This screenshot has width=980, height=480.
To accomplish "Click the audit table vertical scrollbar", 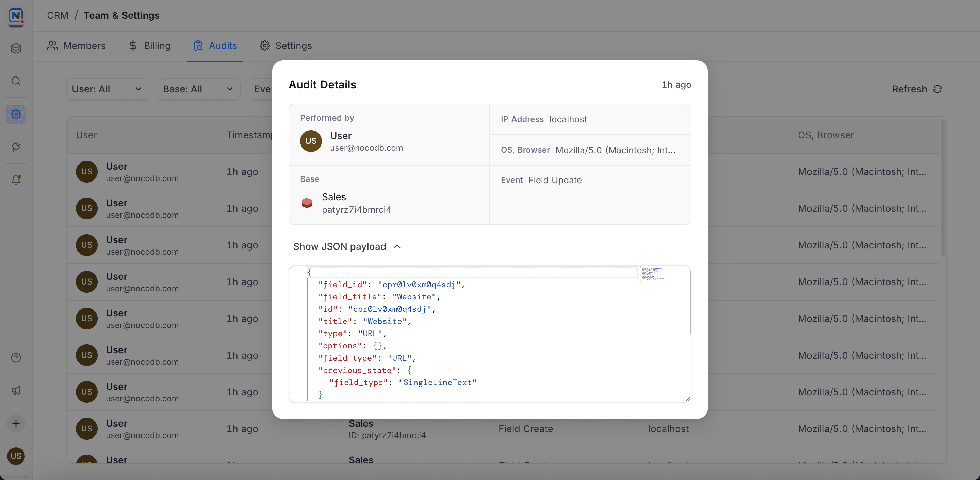I will click(x=943, y=188).
